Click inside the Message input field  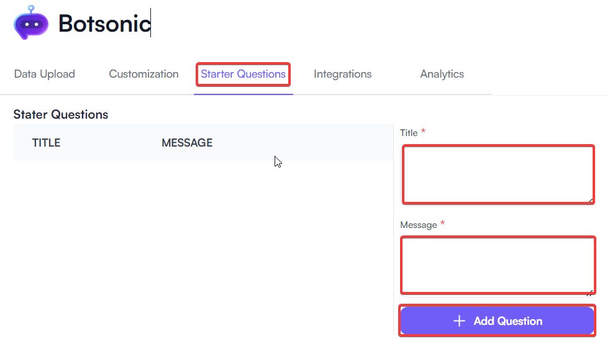click(x=498, y=265)
